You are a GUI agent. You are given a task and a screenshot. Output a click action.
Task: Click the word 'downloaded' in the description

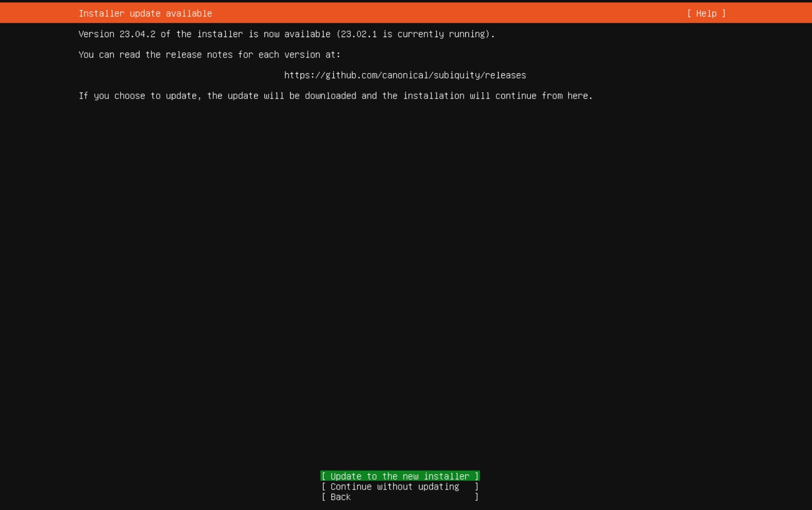331,96
